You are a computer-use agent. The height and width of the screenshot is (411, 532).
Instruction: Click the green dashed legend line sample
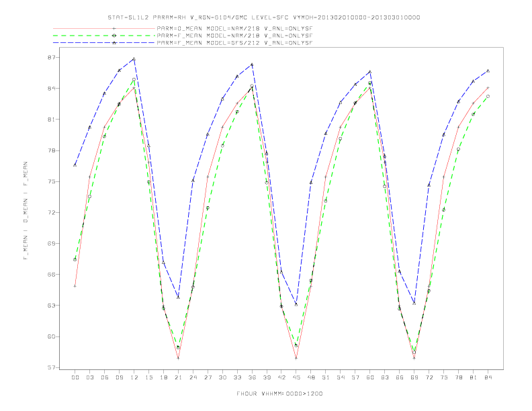point(104,36)
